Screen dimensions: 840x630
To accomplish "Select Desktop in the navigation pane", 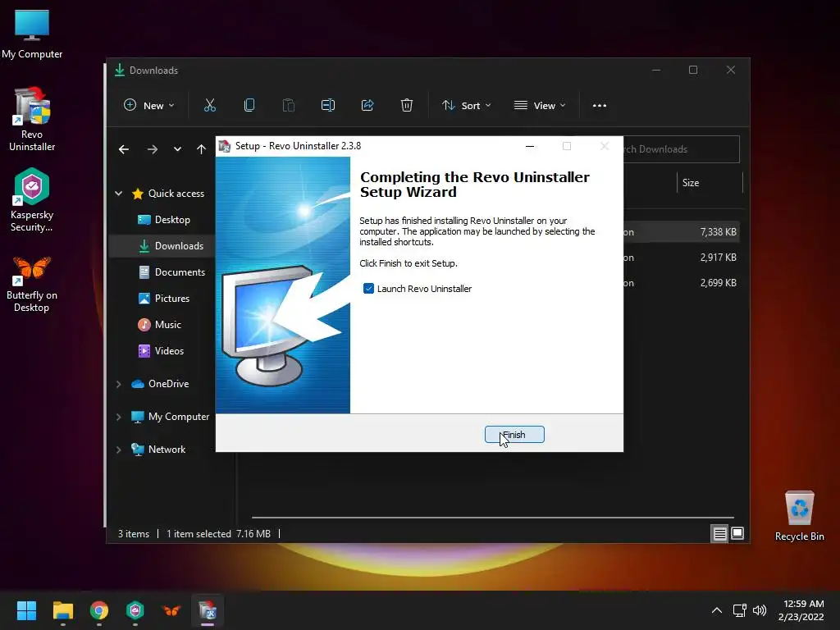I will pos(172,220).
